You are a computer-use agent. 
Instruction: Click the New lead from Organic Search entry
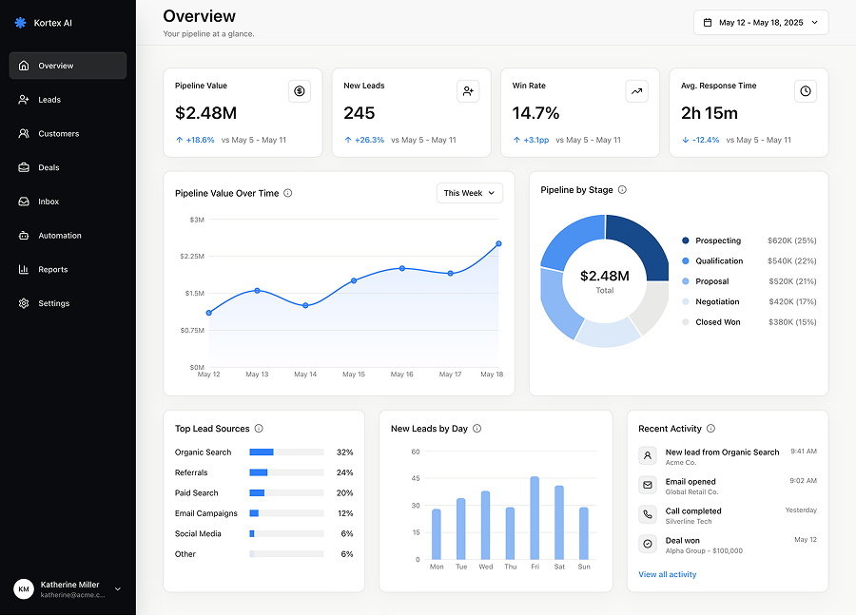click(x=728, y=456)
